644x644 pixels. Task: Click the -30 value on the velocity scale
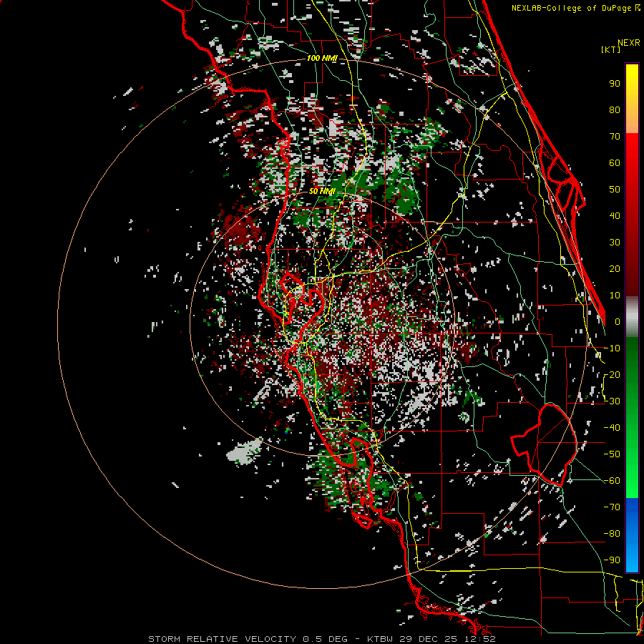coord(612,401)
